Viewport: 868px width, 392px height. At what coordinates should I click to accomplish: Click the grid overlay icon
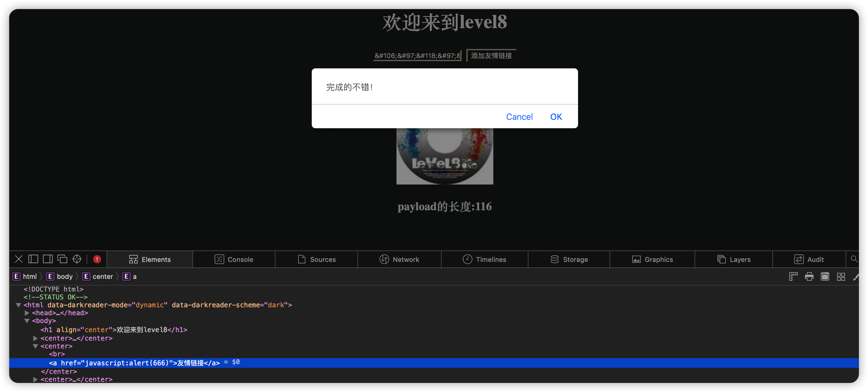(841, 276)
